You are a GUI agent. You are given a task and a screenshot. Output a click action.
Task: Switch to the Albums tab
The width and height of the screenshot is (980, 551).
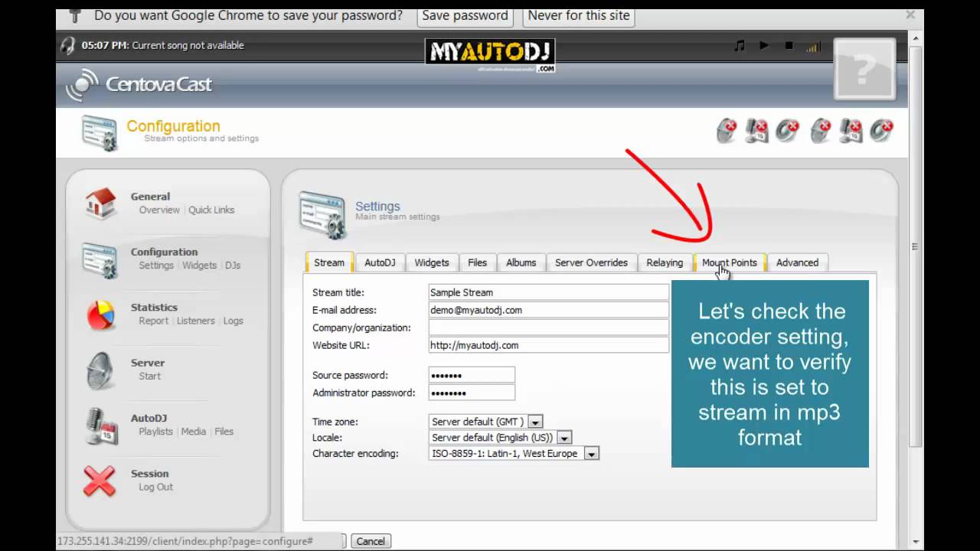[x=521, y=262]
